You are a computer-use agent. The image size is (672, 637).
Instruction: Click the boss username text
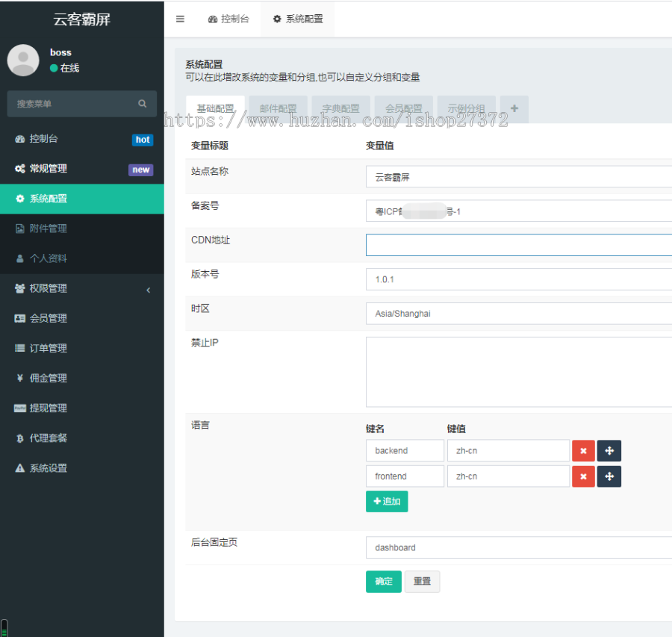pos(61,52)
